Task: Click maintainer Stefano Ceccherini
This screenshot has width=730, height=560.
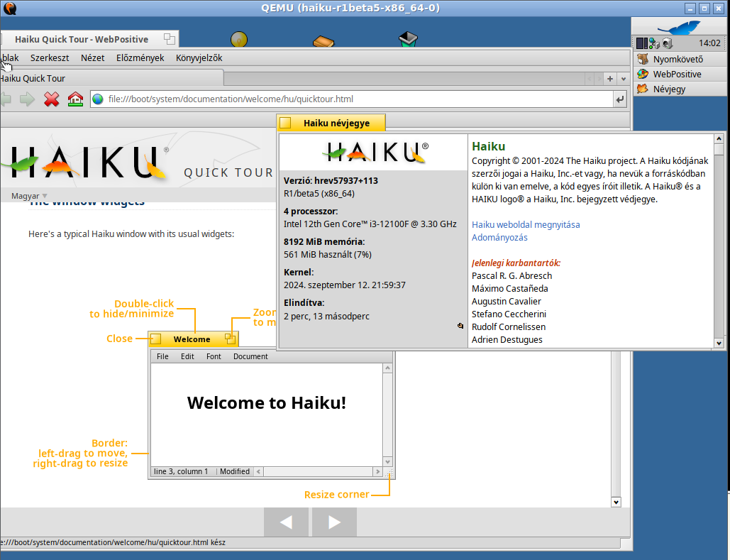Action: (509, 314)
